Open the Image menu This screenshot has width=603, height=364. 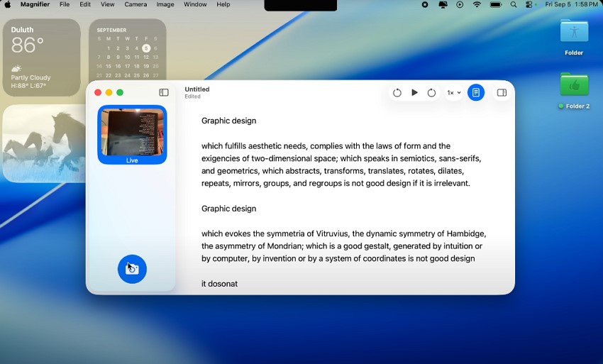pyautogui.click(x=165, y=5)
